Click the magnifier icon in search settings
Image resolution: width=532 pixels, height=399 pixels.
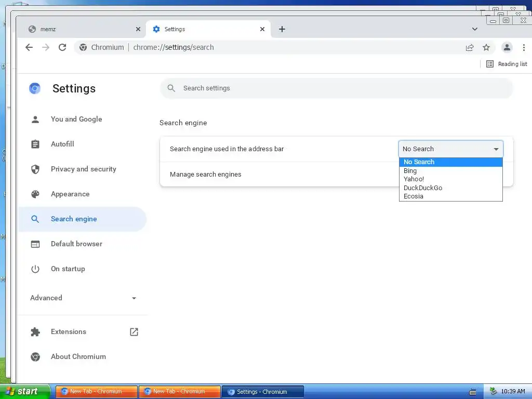pos(171,88)
